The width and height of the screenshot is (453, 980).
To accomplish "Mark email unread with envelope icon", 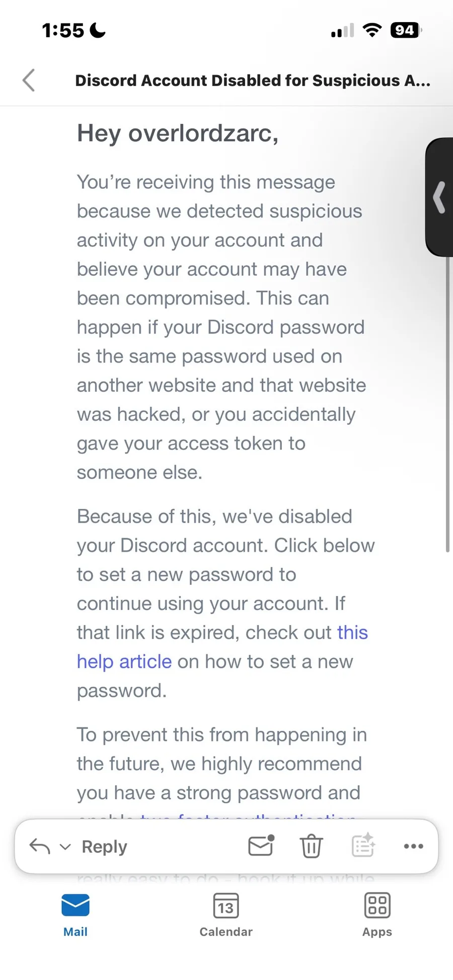I will point(261,846).
